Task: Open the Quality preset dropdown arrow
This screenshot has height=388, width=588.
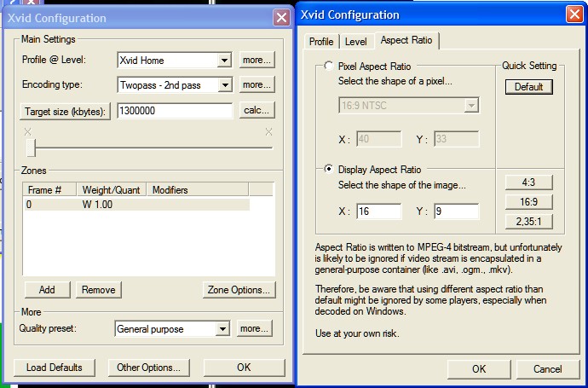Action: [222, 329]
